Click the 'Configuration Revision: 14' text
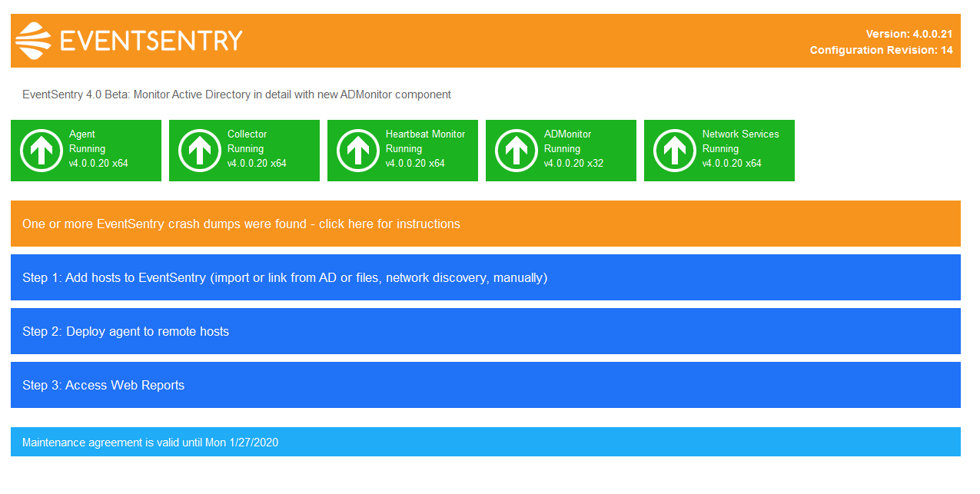Screen dimensions: 980x494 (882, 50)
